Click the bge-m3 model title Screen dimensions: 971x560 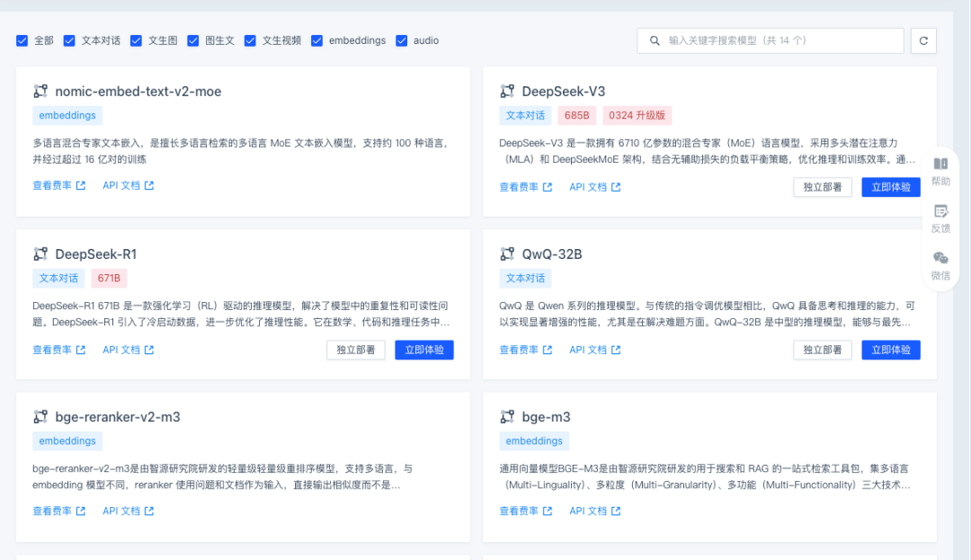click(547, 417)
